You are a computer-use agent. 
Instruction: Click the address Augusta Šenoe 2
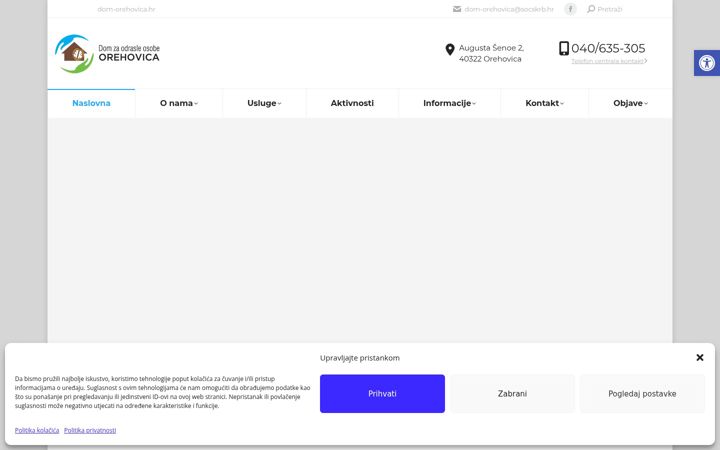coord(491,48)
